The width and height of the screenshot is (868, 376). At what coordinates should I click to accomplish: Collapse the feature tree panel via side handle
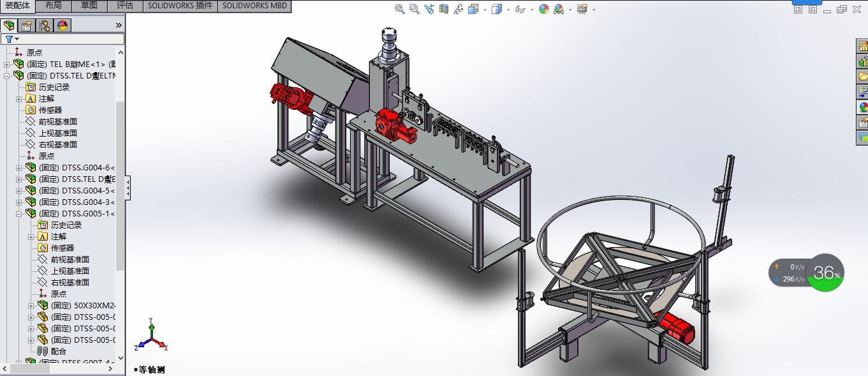pos(128,188)
